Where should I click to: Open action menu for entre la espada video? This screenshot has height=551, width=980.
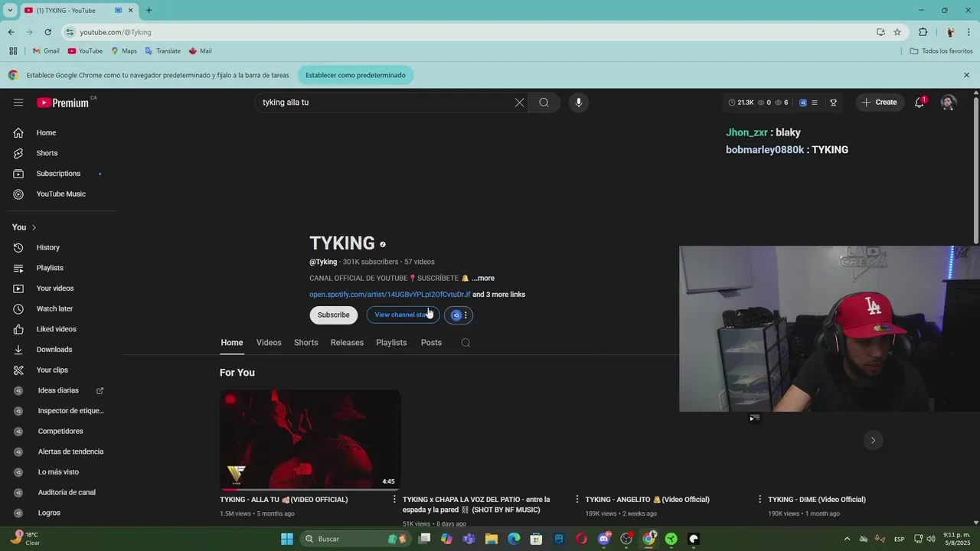[x=577, y=499]
